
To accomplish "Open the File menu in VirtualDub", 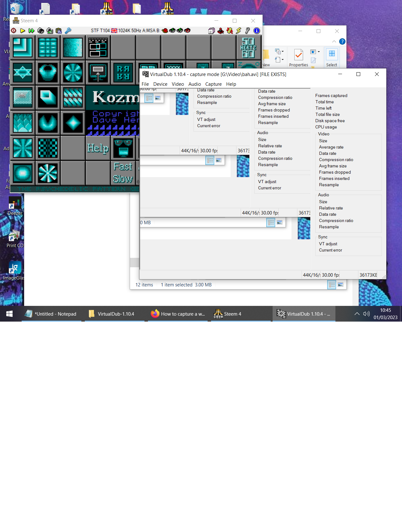I will point(145,84).
